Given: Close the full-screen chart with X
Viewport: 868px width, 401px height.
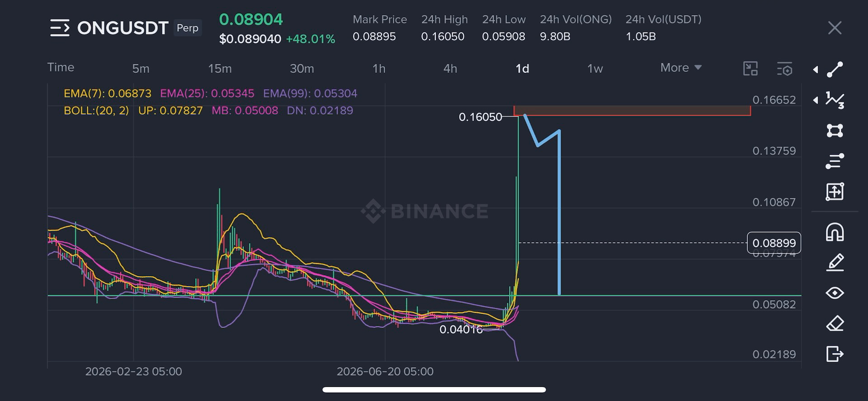Looking at the screenshot, I should tap(835, 28).
